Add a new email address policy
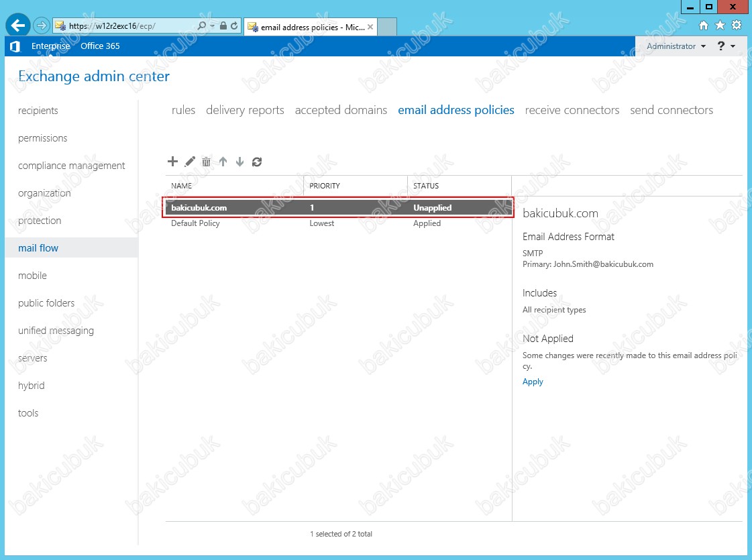The image size is (752, 560). (x=172, y=162)
